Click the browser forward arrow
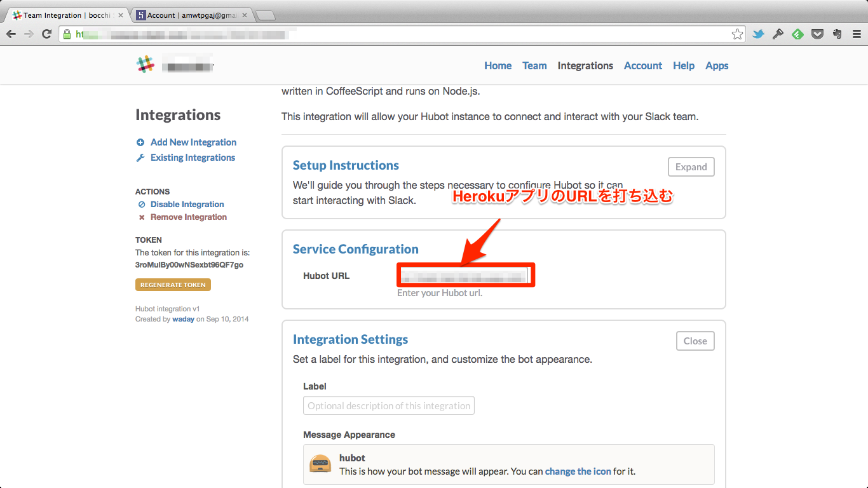This screenshot has width=868, height=488. pos(29,34)
